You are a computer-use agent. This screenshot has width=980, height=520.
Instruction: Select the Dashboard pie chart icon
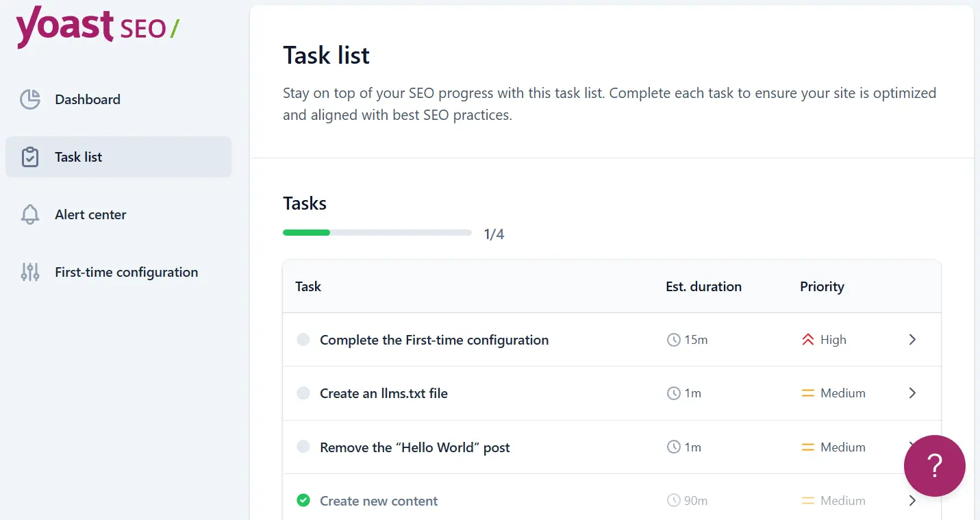point(30,99)
